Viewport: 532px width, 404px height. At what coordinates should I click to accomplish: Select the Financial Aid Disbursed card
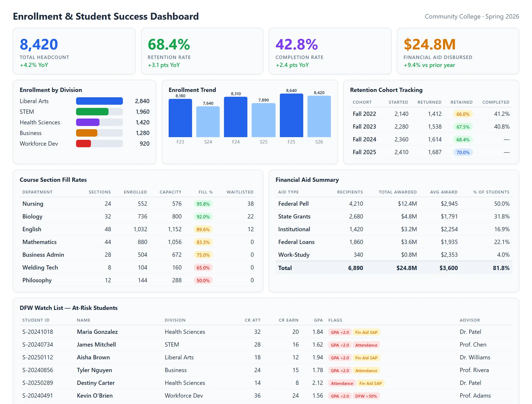(458, 51)
